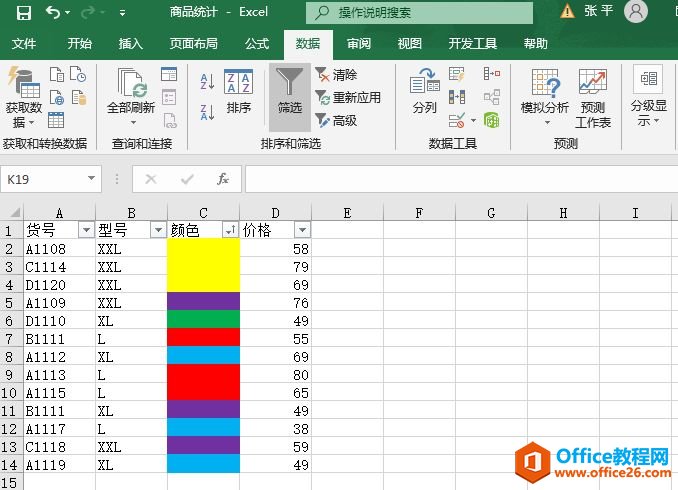Click From Table/Range icon
Image resolution: width=678 pixels, height=490 pixels.
(56, 120)
